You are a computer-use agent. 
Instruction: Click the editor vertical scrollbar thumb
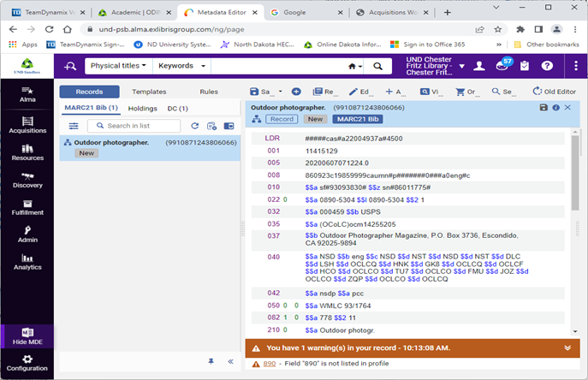575,173
